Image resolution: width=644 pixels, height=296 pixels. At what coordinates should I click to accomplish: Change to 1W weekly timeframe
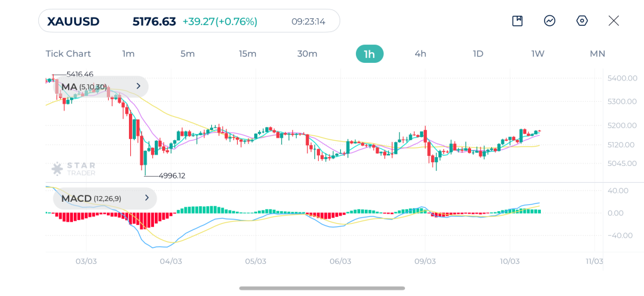point(538,53)
